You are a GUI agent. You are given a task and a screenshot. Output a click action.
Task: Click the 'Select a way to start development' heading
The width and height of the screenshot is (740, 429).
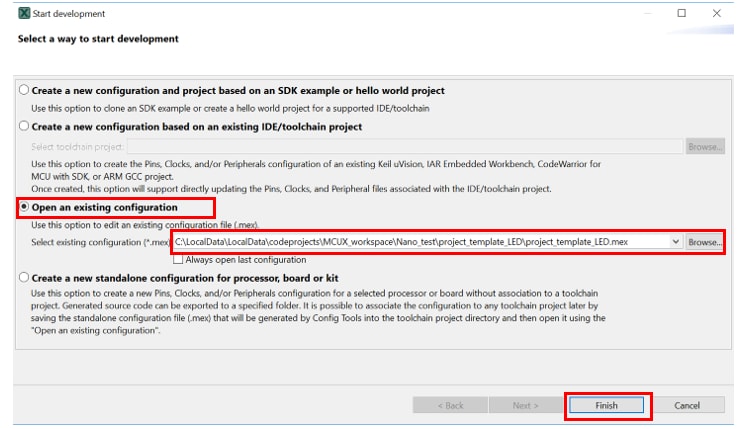click(x=99, y=39)
